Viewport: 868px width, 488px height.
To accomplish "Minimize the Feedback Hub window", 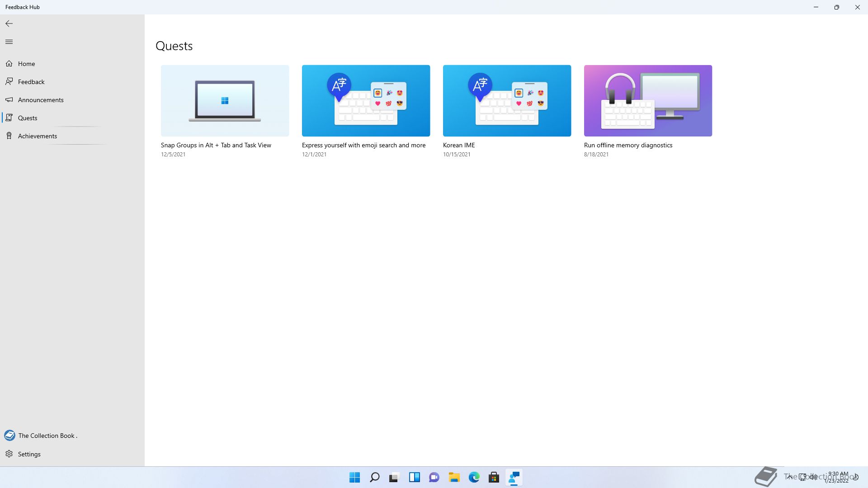I will point(816,7).
